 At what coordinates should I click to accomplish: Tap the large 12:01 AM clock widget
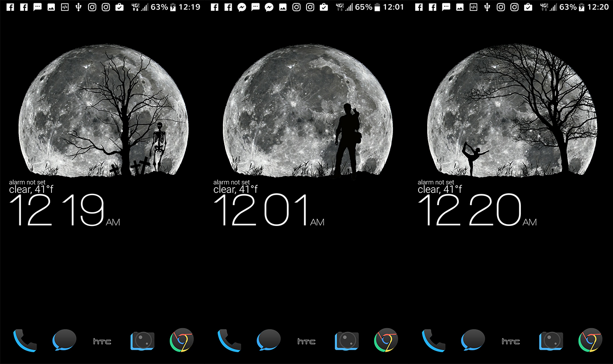click(269, 210)
